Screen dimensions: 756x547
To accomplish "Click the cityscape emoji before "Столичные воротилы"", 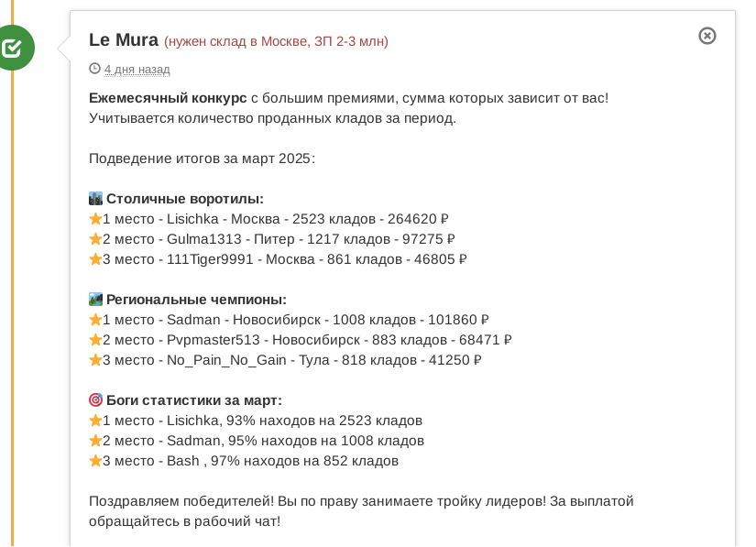I will [95, 199].
